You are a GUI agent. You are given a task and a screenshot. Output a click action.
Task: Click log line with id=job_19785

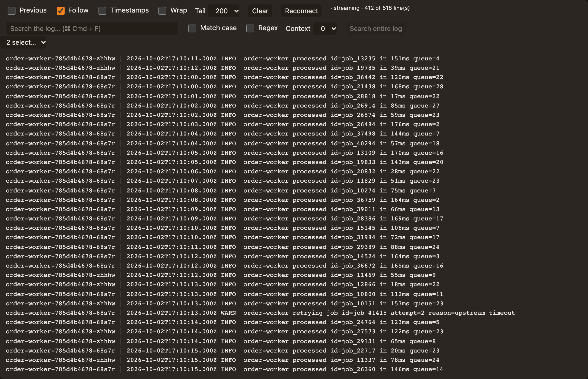(223, 68)
